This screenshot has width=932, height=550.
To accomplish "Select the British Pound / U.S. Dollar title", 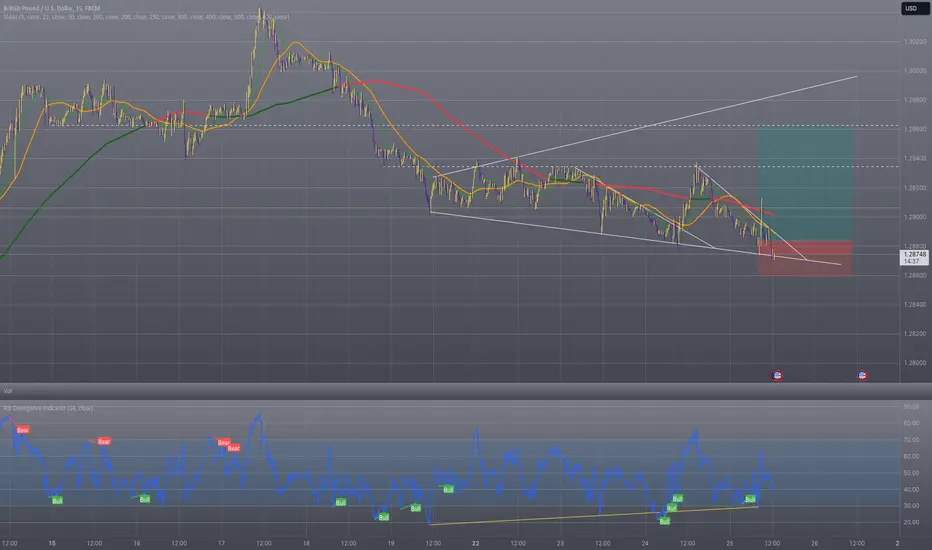I will (52, 8).
